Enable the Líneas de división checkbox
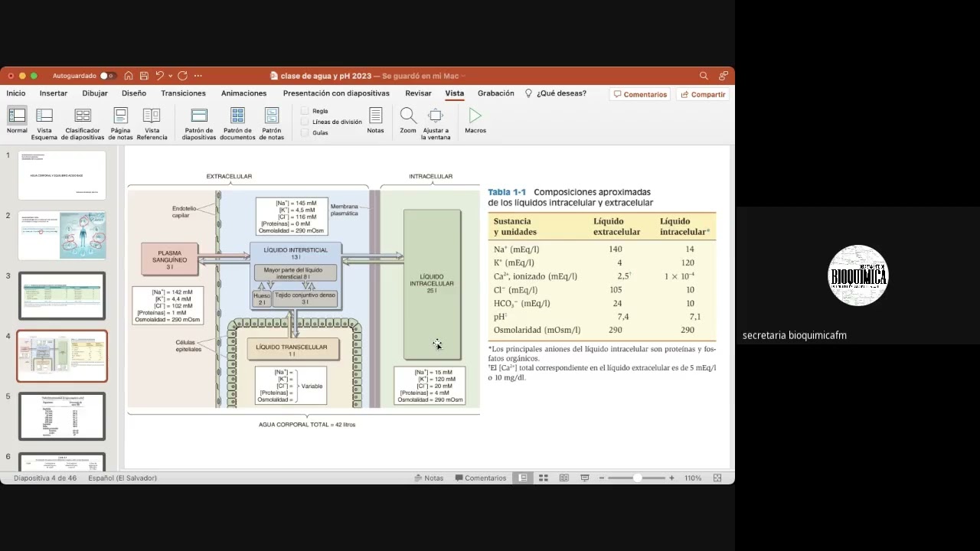980x551 pixels. (305, 122)
